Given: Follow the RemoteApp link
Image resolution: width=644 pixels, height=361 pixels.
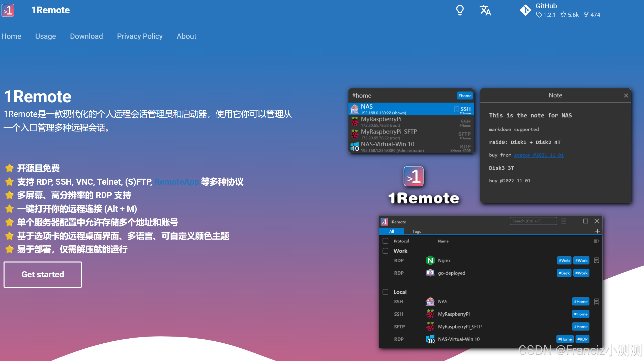Looking at the screenshot, I should click(x=177, y=182).
